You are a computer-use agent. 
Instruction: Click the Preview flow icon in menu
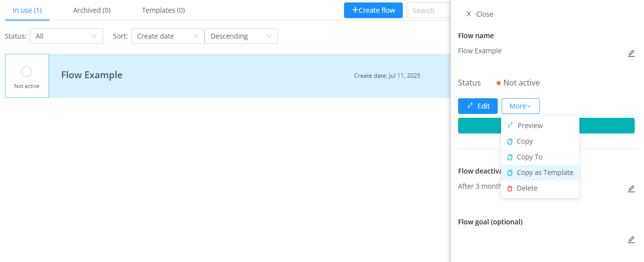510,125
